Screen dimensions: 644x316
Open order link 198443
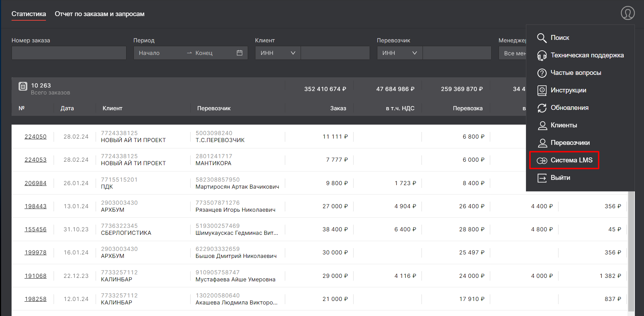pyautogui.click(x=35, y=206)
